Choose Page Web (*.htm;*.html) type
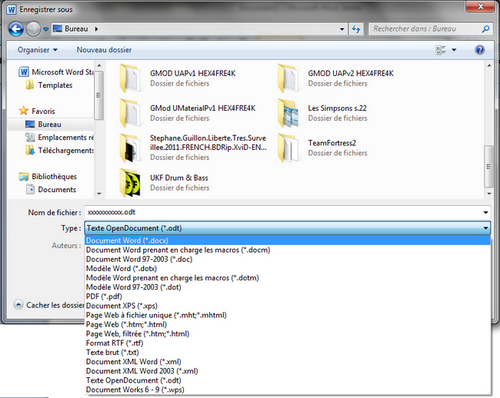Screen dimensions: 500x398 coord(287,324)
